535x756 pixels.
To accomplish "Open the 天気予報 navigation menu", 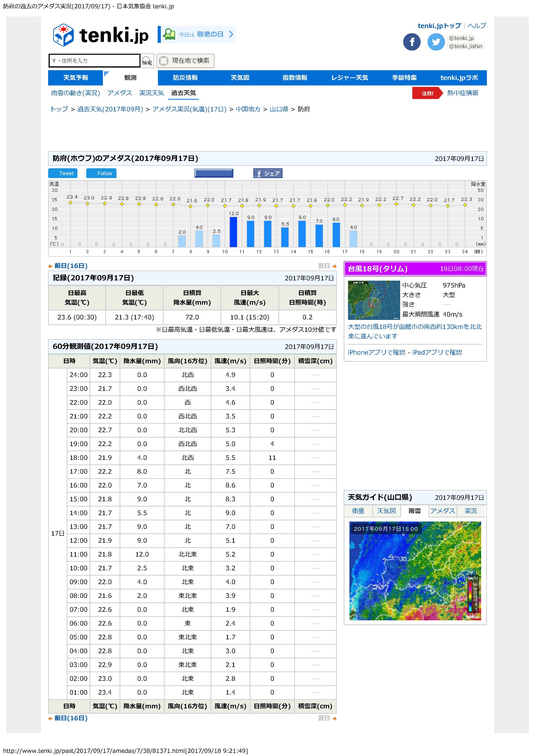I will (76, 78).
